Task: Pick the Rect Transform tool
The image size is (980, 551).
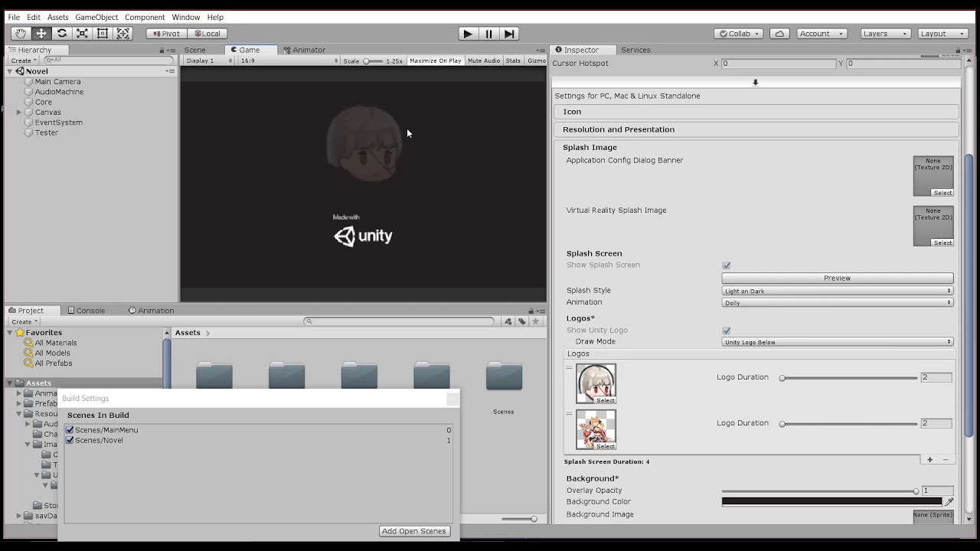Action: pyautogui.click(x=103, y=34)
